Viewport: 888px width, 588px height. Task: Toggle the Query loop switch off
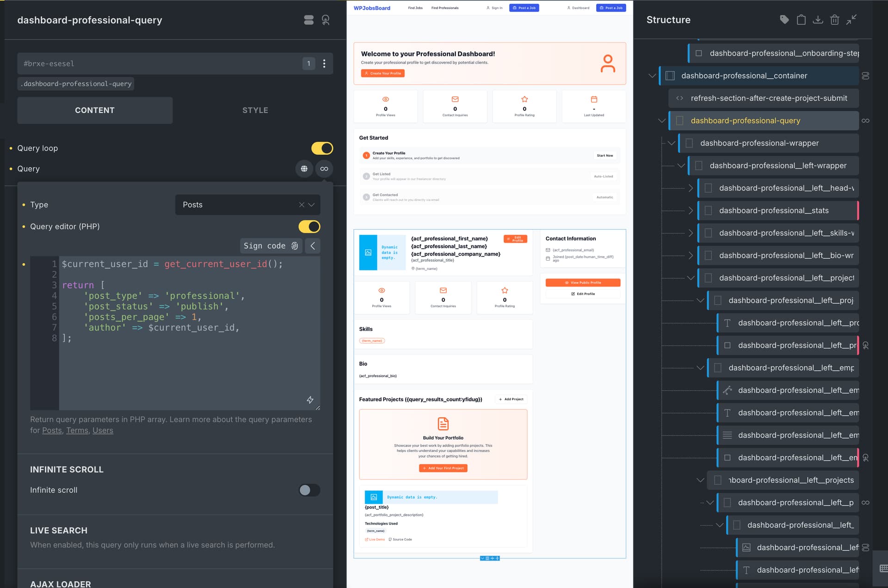[322, 148]
